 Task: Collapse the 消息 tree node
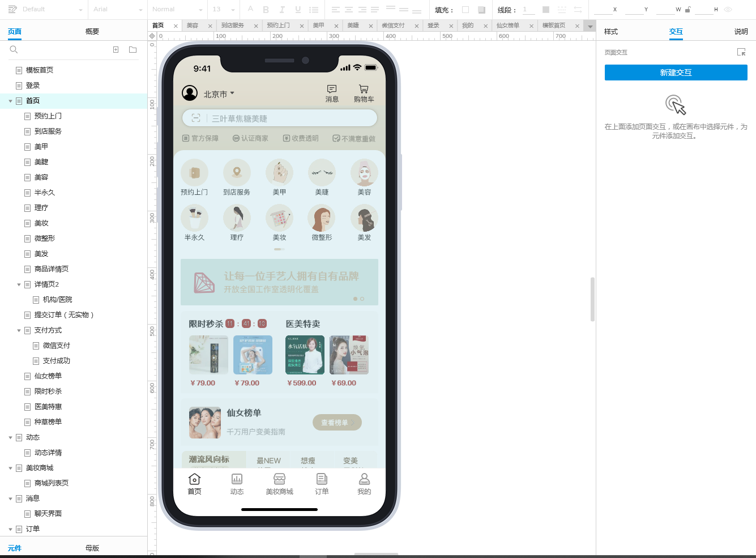coord(10,499)
